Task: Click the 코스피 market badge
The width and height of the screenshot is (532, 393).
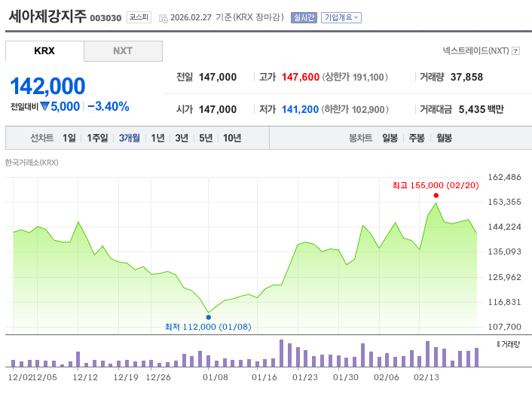Action: [x=139, y=17]
